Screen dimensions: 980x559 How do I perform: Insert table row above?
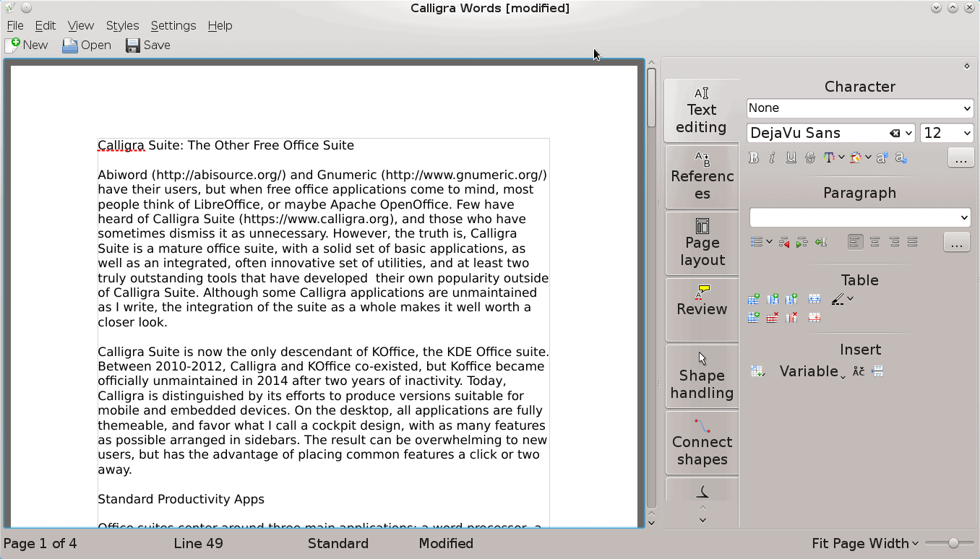(x=754, y=299)
